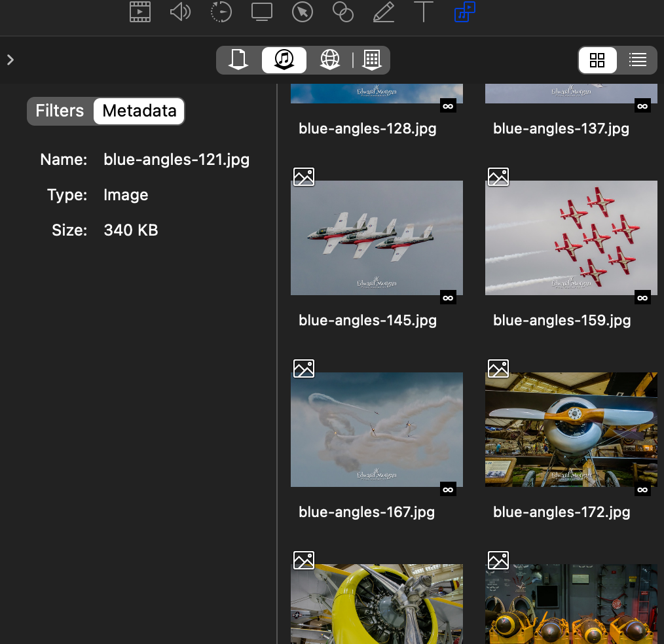Click the infinity badge on blue-angles-167.jpg
Viewport: 664px width, 644px height.
tap(448, 490)
